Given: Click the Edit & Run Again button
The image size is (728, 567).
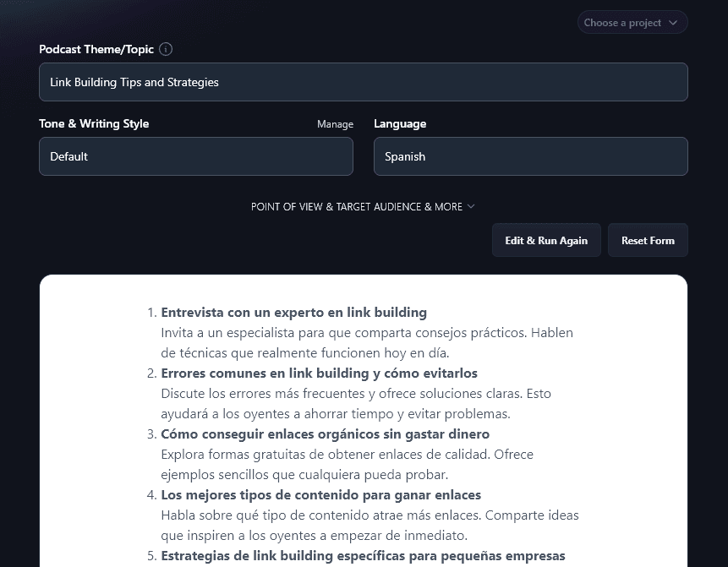Looking at the screenshot, I should [x=546, y=240].
